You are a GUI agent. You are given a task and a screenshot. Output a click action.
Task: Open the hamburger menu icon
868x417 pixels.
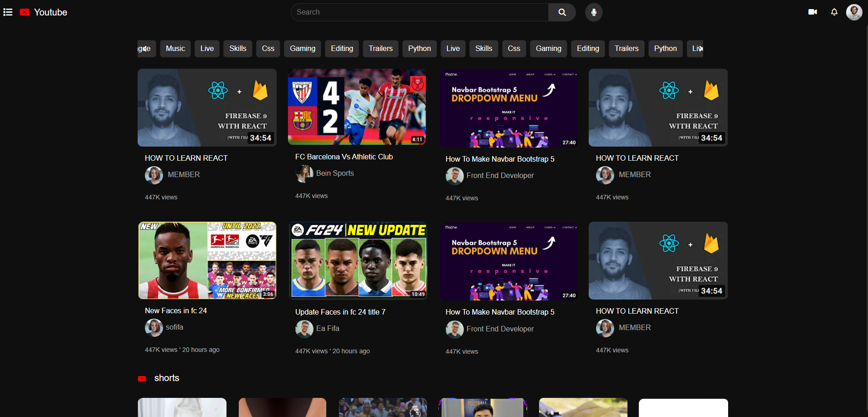click(x=8, y=12)
